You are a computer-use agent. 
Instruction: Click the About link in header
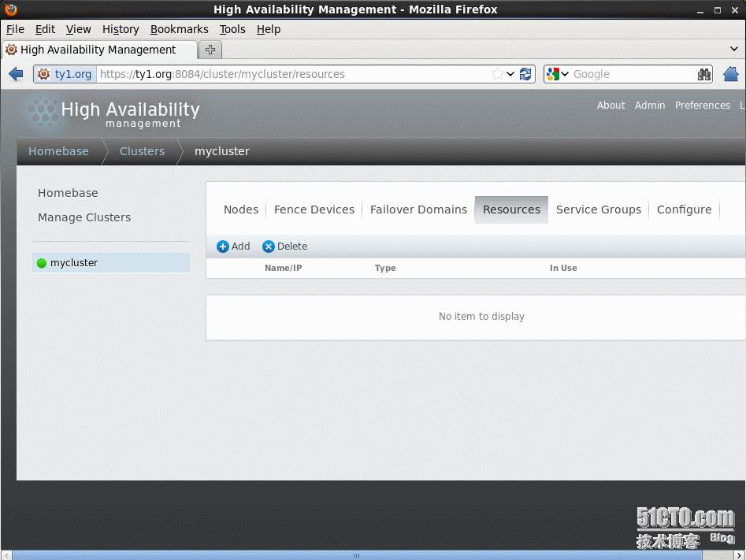pos(611,106)
